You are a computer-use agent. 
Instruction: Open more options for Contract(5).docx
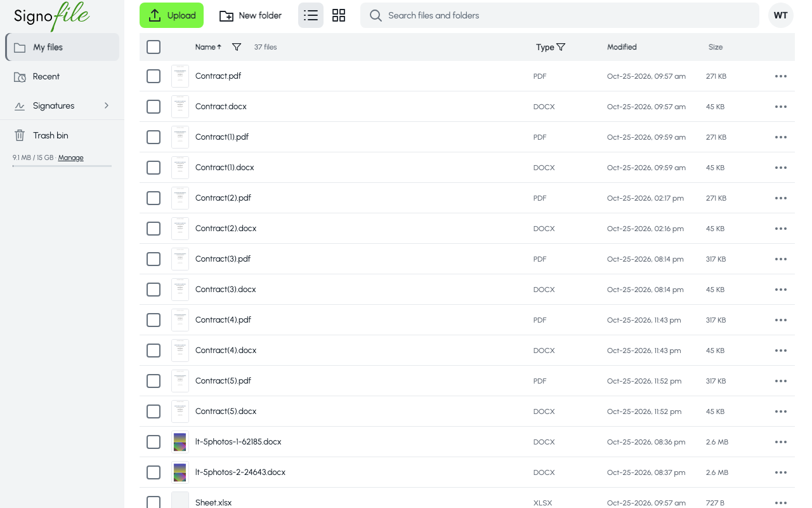(781, 411)
